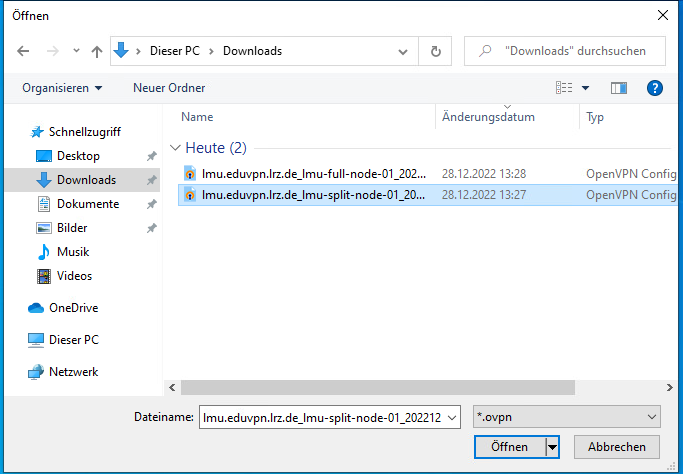This screenshot has width=683, height=474.
Task: Click the Abbrechen button
Action: coord(616,446)
